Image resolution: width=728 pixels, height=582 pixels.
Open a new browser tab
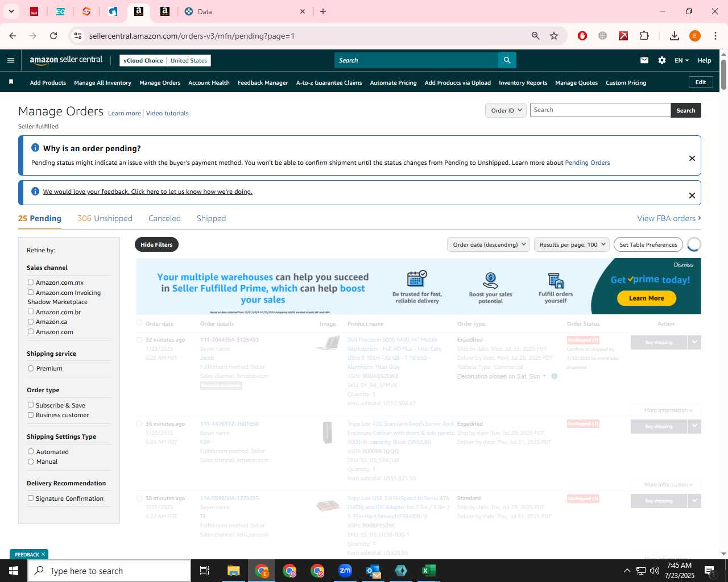(323, 11)
